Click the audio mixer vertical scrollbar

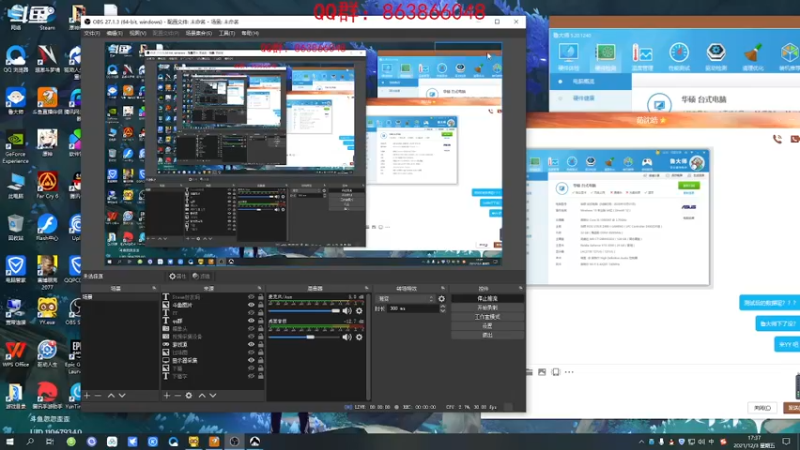click(x=368, y=347)
